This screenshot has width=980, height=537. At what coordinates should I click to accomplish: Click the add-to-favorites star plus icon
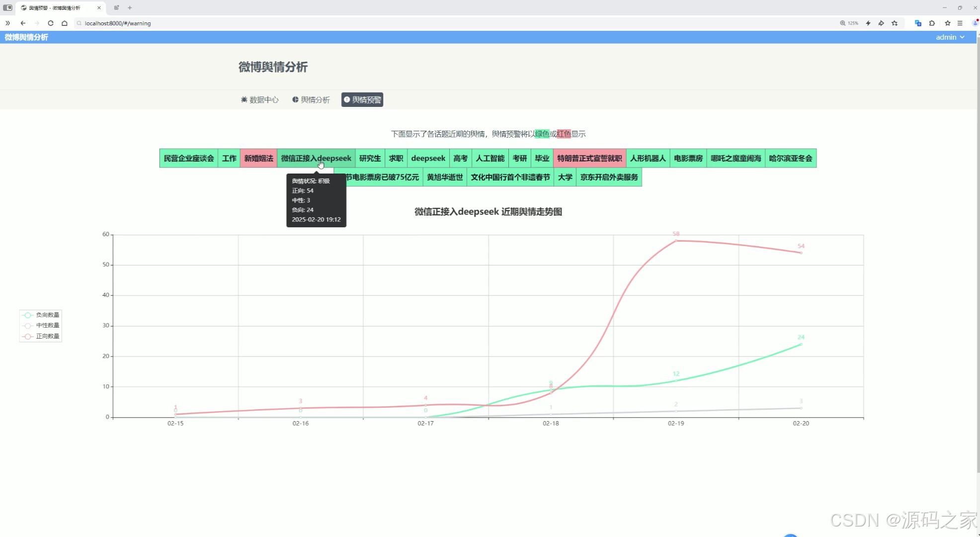click(895, 23)
